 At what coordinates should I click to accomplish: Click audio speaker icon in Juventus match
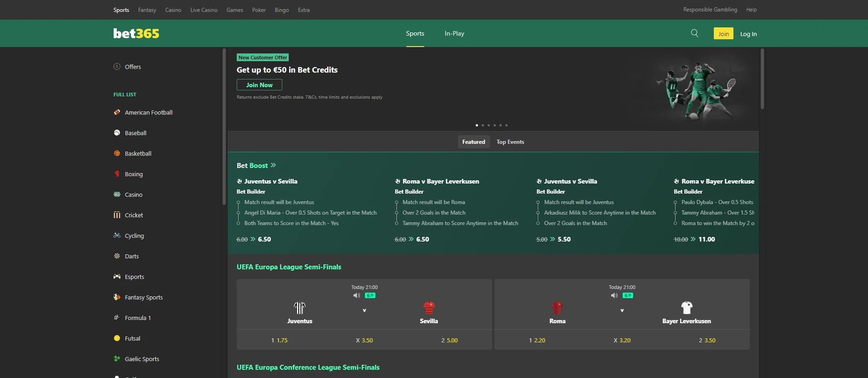(x=356, y=295)
